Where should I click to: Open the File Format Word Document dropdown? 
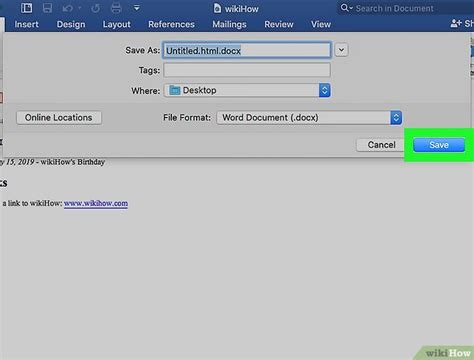coord(309,118)
